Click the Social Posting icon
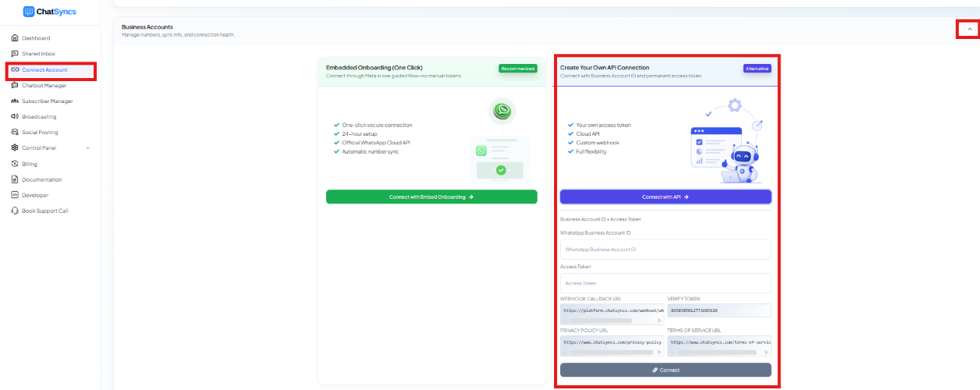This screenshot has width=980, height=390. coord(15,132)
